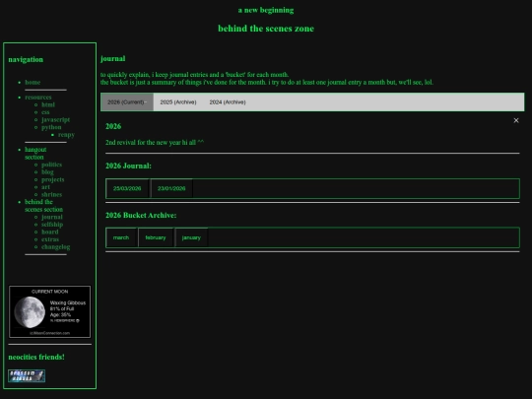The width and height of the screenshot is (532, 399).
Task: Click the 'navigation' sidebar heading
Action: pos(26,59)
